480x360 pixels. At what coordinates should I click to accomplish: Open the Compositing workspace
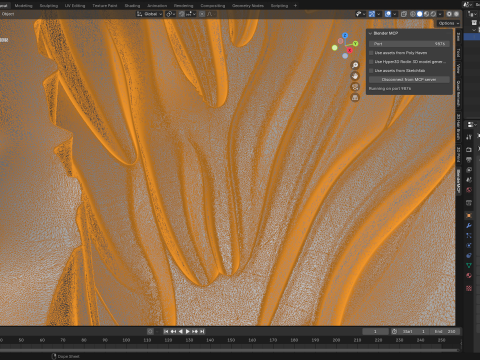point(213,5)
